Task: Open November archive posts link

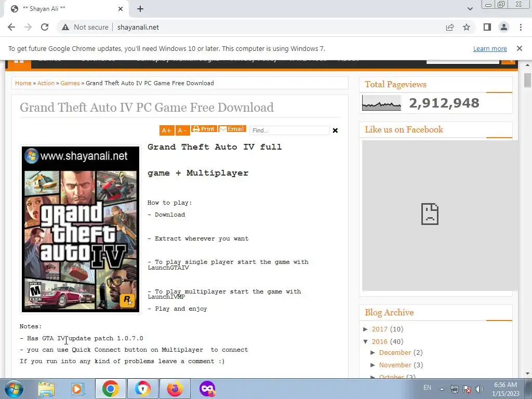Action: pos(395,365)
